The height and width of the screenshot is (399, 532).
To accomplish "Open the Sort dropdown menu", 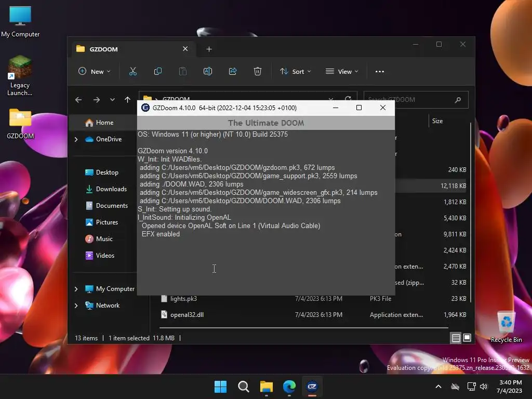I will [x=295, y=72].
